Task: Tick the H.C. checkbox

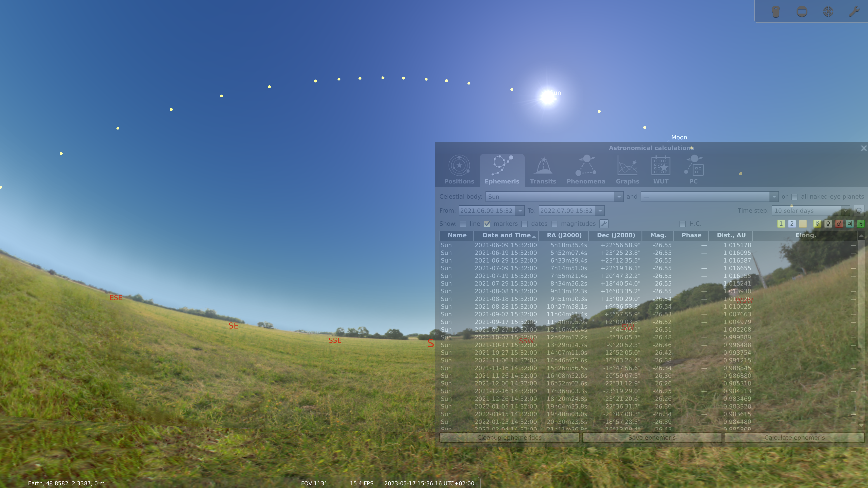Action: tap(683, 224)
